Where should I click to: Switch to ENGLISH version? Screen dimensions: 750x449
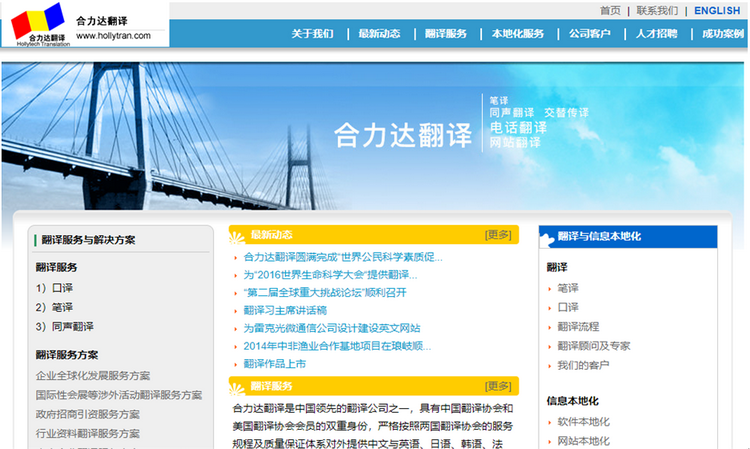[717, 11]
